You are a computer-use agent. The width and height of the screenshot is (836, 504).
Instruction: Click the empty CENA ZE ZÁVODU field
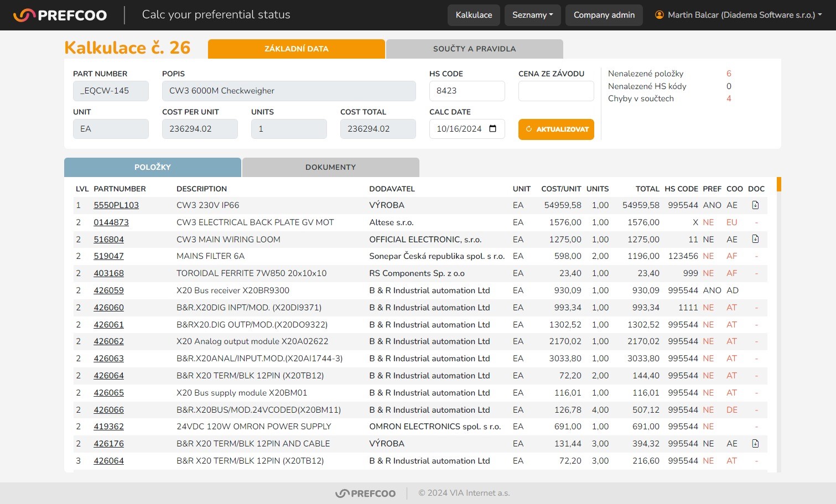556,91
